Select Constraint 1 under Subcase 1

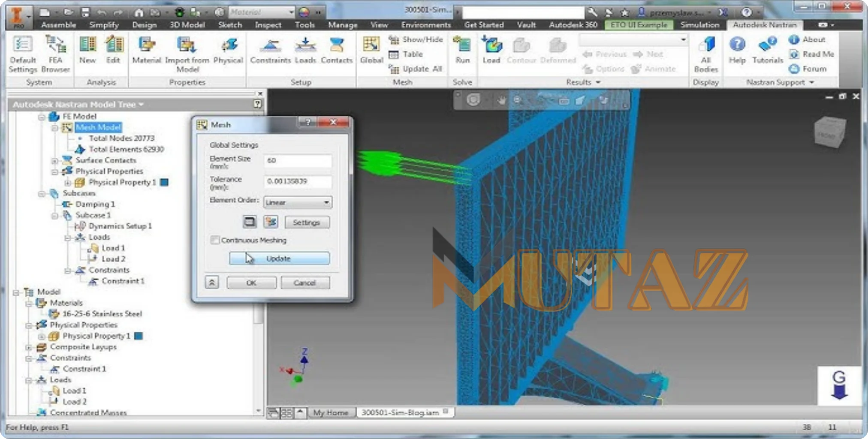point(123,281)
